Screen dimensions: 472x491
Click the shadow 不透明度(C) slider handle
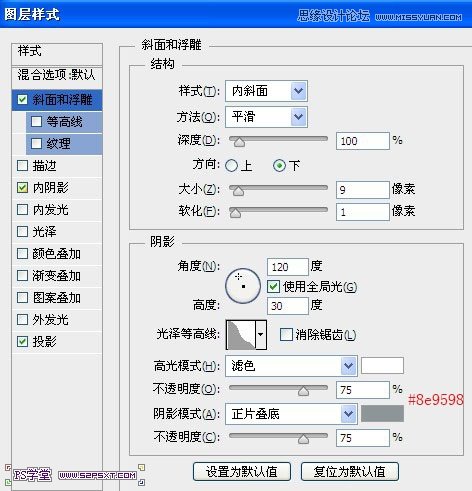tap(303, 439)
